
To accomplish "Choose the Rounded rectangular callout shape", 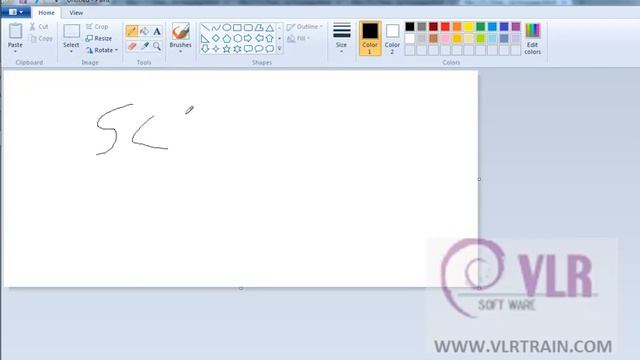I will [248, 49].
